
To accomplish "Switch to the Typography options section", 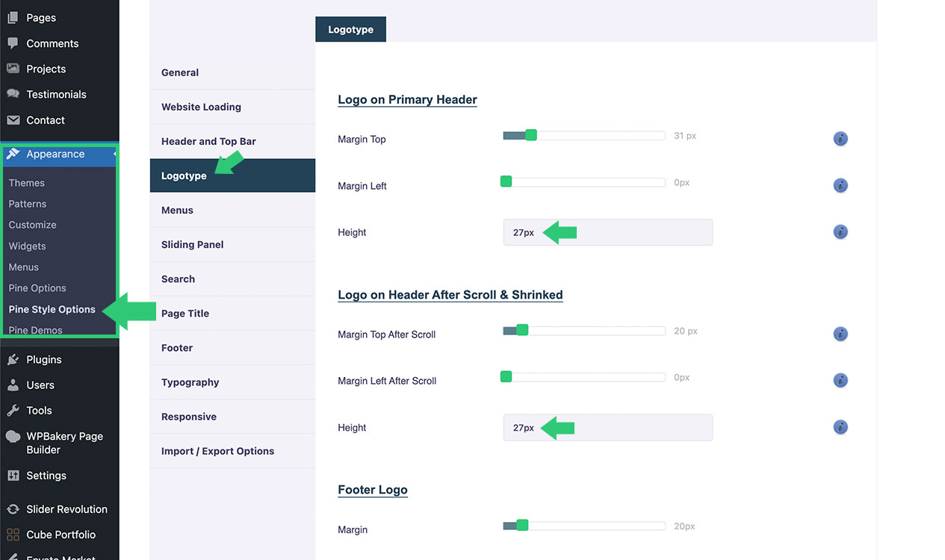I will [190, 382].
